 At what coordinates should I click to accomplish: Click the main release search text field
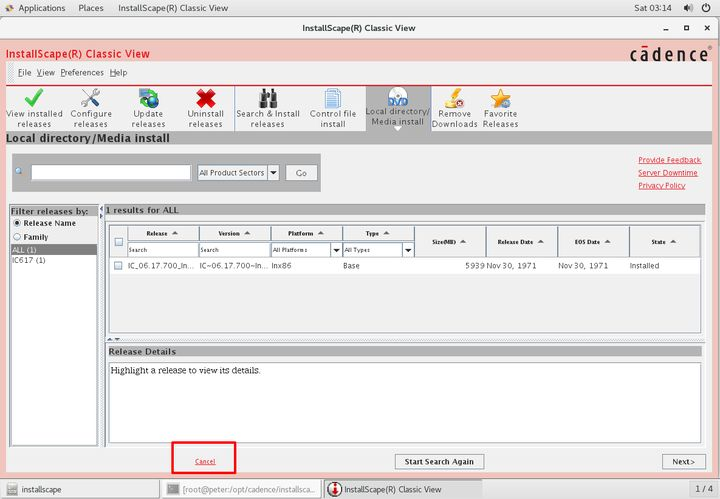click(x=110, y=173)
